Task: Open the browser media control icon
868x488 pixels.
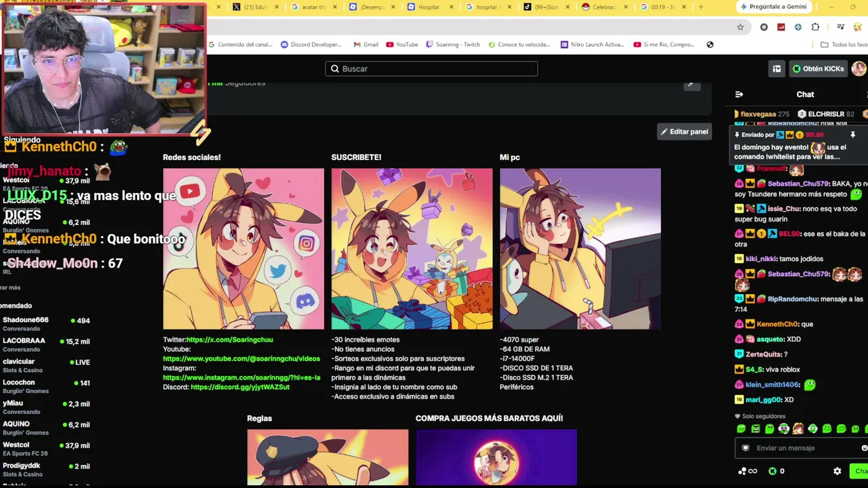Action: point(840,27)
